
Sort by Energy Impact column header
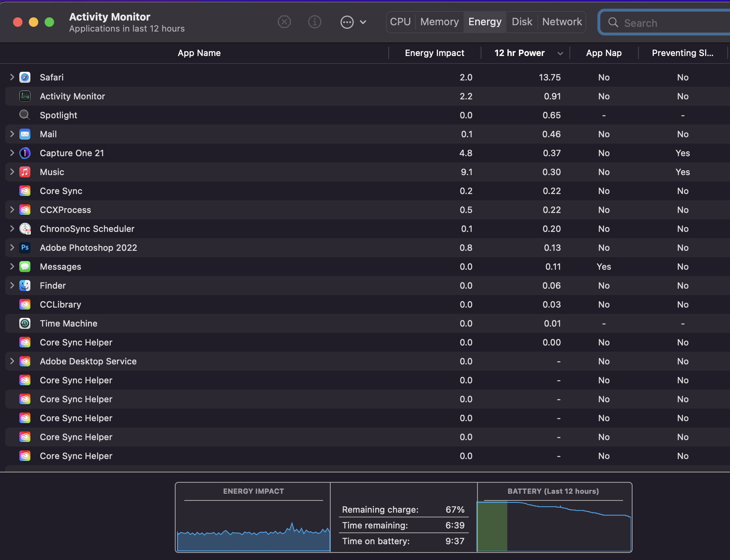pyautogui.click(x=434, y=53)
